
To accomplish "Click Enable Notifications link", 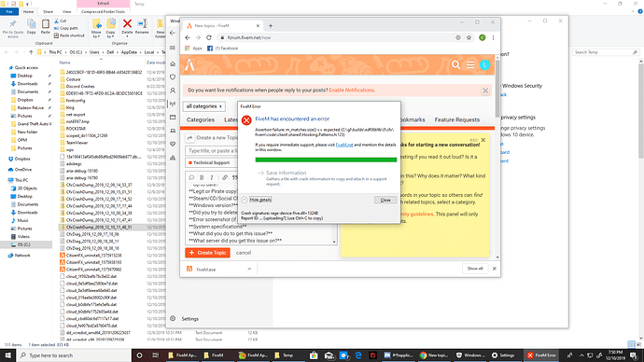I will click(x=352, y=90).
